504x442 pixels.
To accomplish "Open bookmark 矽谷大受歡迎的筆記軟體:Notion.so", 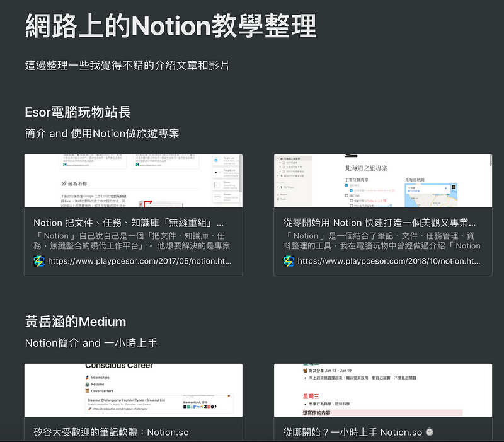I will [112, 432].
